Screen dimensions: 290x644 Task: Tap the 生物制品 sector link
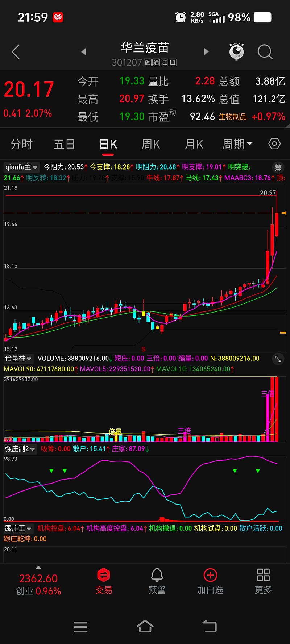coord(233,117)
